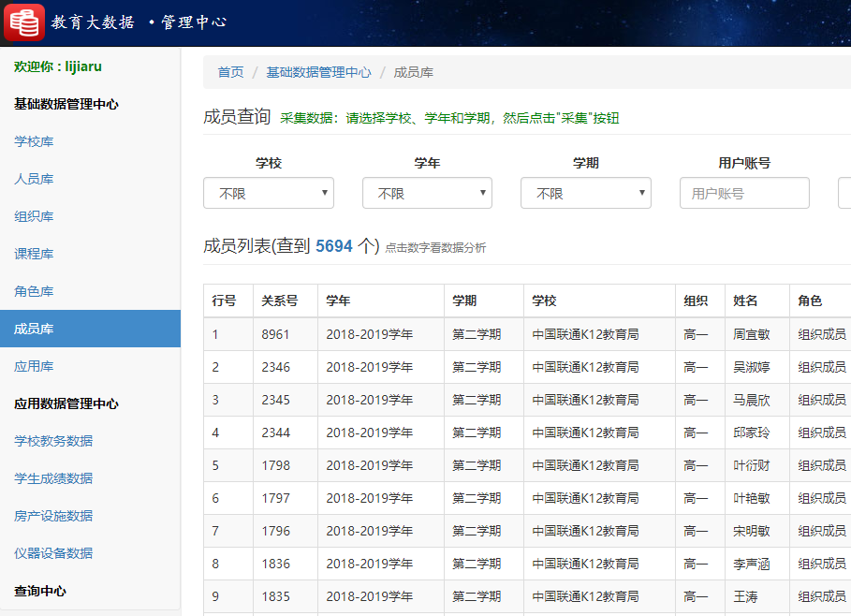Screen dimensions: 851x616
Task: Open 仪器设备数据 in the sidebar
Action: click(53, 553)
